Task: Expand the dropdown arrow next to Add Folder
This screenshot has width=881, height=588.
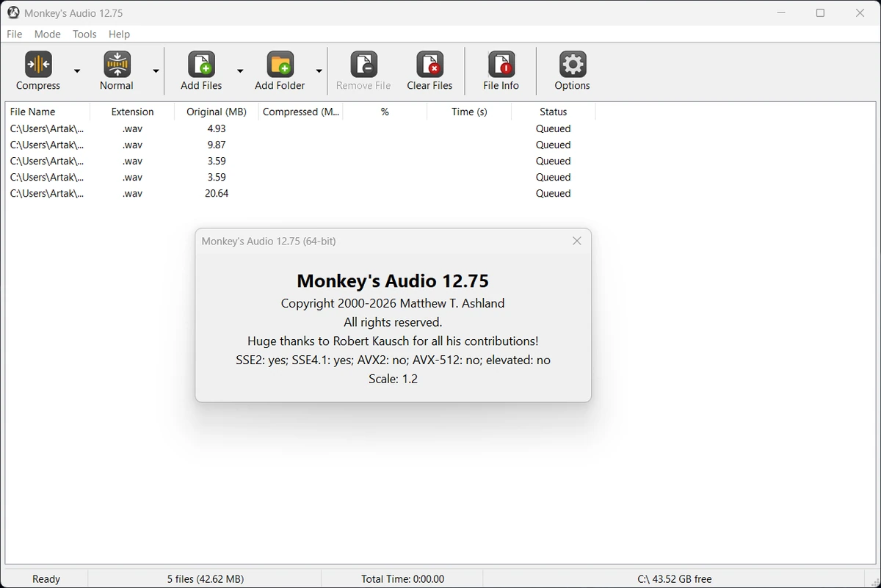Action: tap(319, 71)
